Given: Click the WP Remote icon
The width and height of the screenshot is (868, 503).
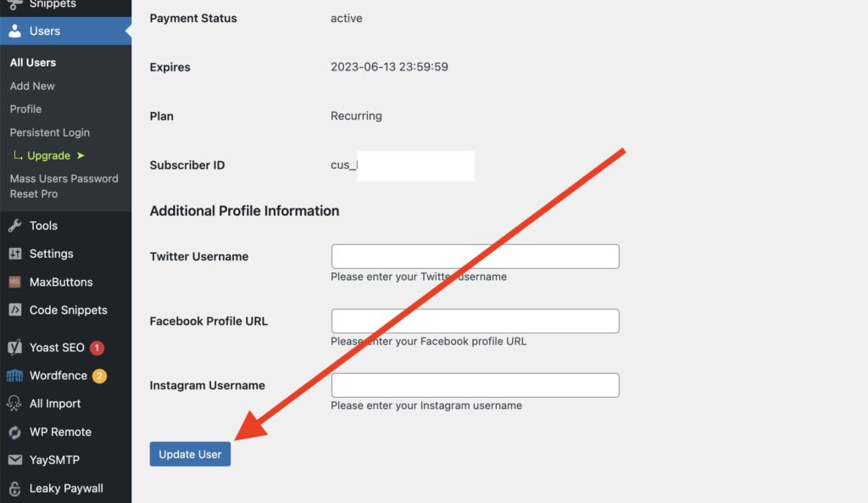Looking at the screenshot, I should (x=14, y=432).
